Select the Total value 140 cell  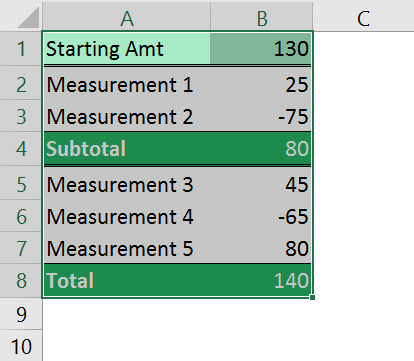click(x=262, y=281)
